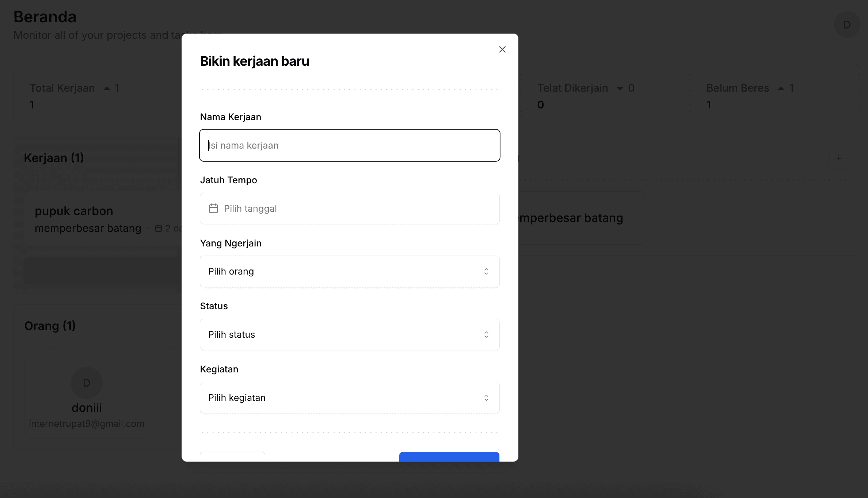Screen dimensions: 868x498
Task: Open the D avatar in the top corner
Action: (847, 24)
